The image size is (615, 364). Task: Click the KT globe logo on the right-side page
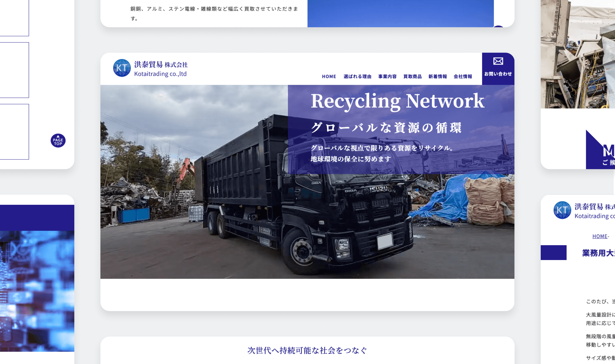(x=562, y=210)
